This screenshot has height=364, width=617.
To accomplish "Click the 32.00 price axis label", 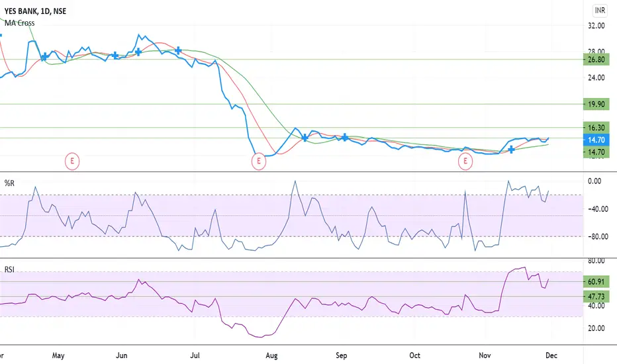I will [x=596, y=26].
